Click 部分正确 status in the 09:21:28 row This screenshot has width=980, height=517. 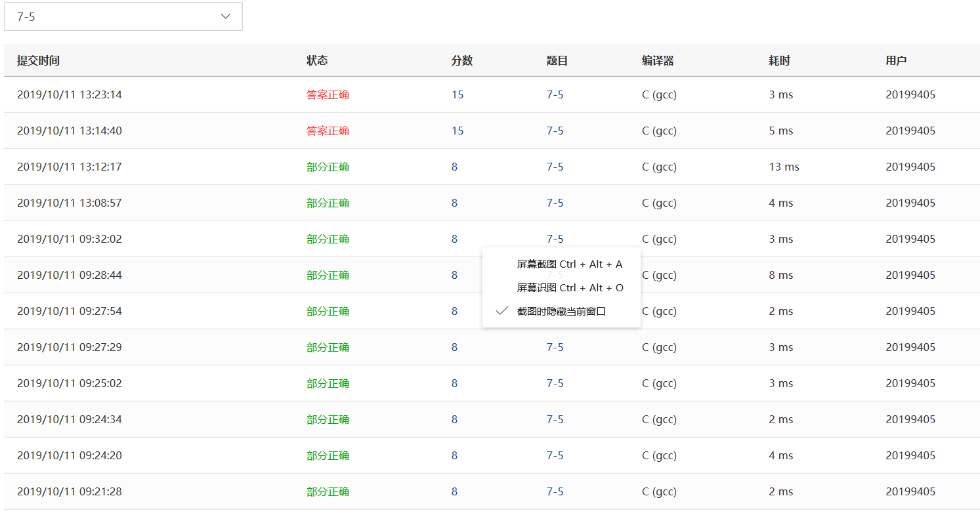(328, 491)
